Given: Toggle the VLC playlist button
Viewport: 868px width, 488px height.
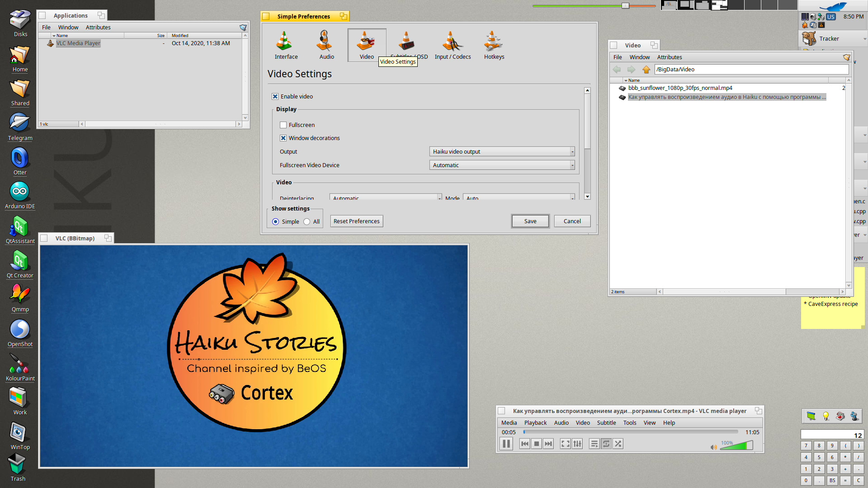Looking at the screenshot, I should tap(594, 444).
